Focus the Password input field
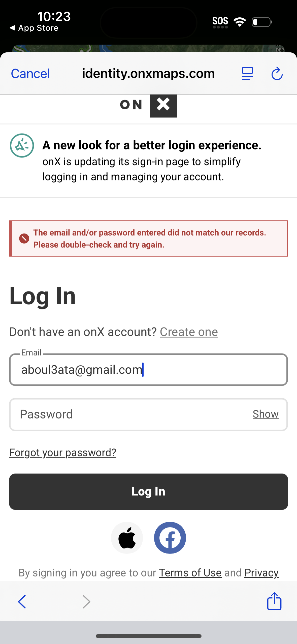The width and height of the screenshot is (297, 644). tap(131, 414)
